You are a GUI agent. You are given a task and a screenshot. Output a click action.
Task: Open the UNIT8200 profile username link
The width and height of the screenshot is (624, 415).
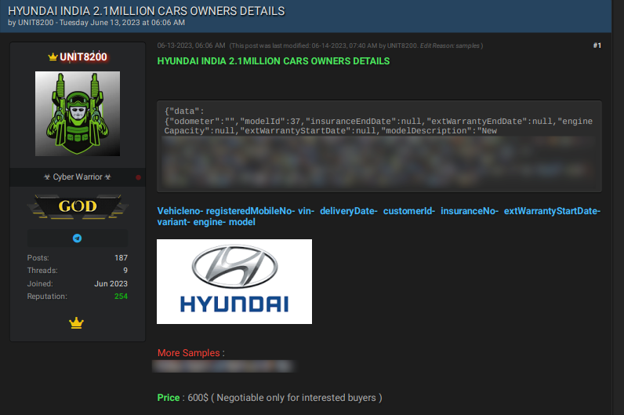click(83, 57)
